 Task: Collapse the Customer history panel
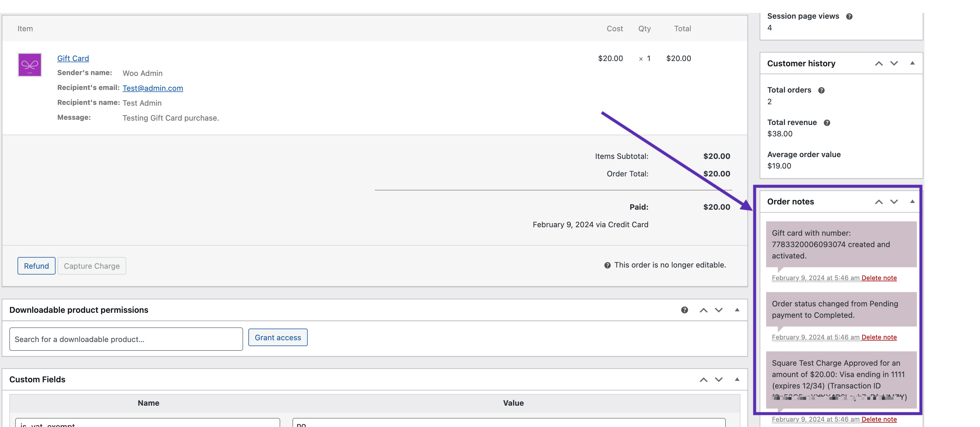(913, 63)
